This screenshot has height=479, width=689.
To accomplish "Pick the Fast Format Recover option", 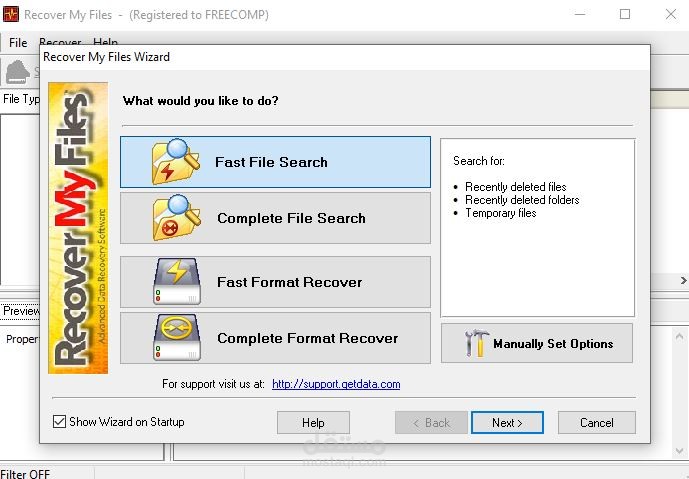I will coord(275,282).
